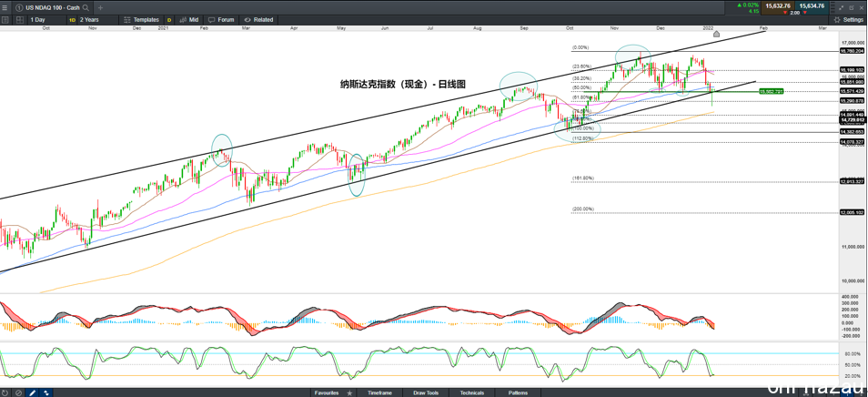
Task: Click the yellow 1D indicator icon
Action: 72,19
